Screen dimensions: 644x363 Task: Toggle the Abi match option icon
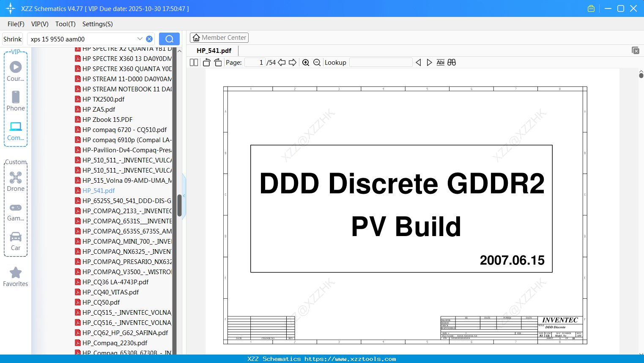(440, 63)
